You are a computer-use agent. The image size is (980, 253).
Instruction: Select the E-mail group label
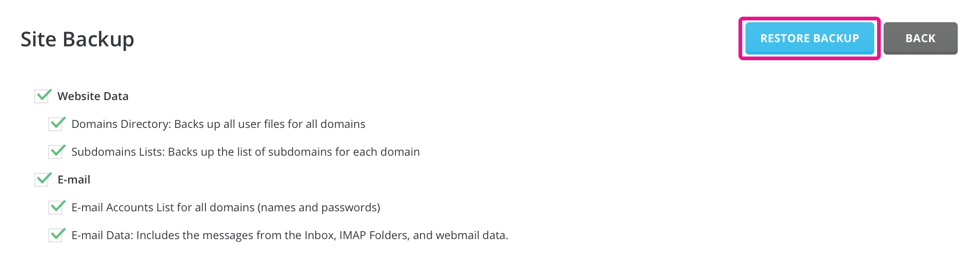[x=74, y=180]
